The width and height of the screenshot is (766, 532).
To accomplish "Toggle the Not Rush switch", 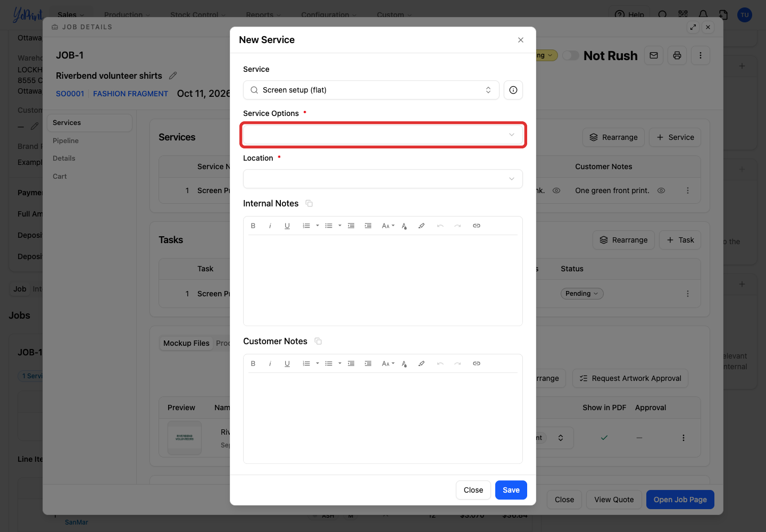I will pos(571,55).
